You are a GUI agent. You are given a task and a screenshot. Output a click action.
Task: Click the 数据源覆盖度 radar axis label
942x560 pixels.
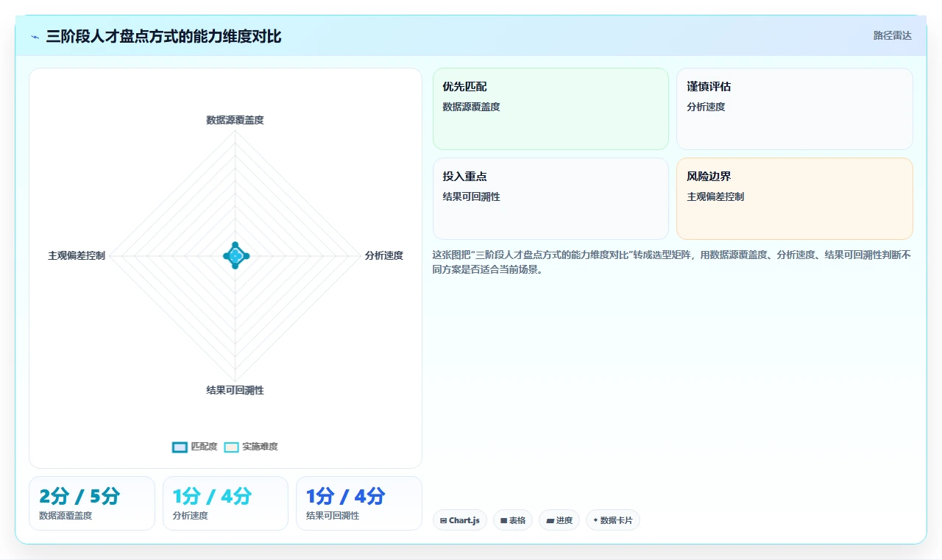235,120
